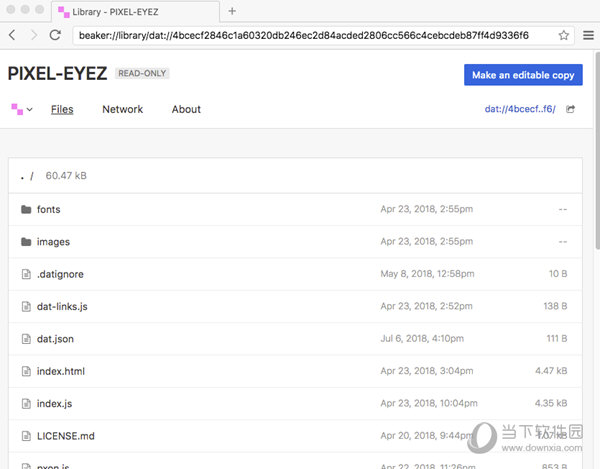Open the dat://4bcecf..f6/ link

click(x=520, y=109)
